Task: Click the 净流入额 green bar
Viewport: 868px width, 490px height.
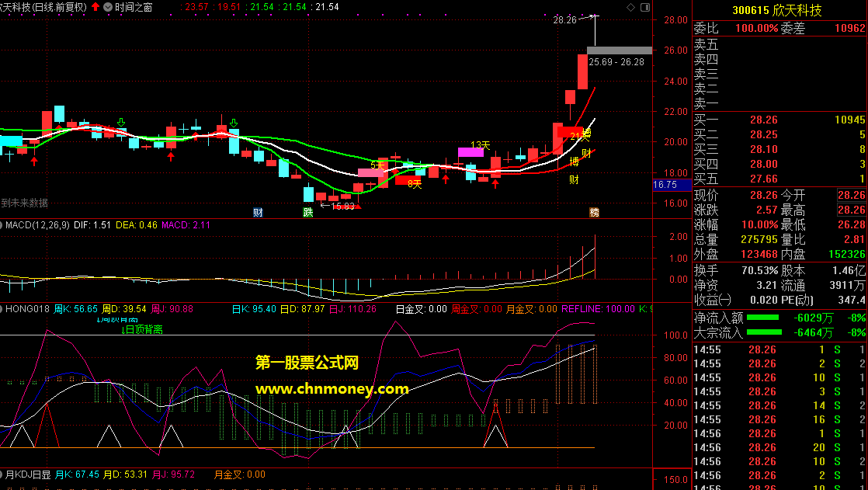Action: [763, 318]
